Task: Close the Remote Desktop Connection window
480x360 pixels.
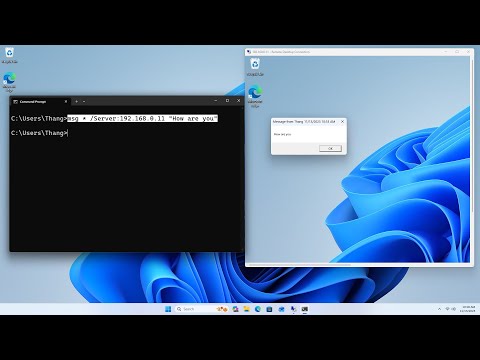Action: pos(468,52)
